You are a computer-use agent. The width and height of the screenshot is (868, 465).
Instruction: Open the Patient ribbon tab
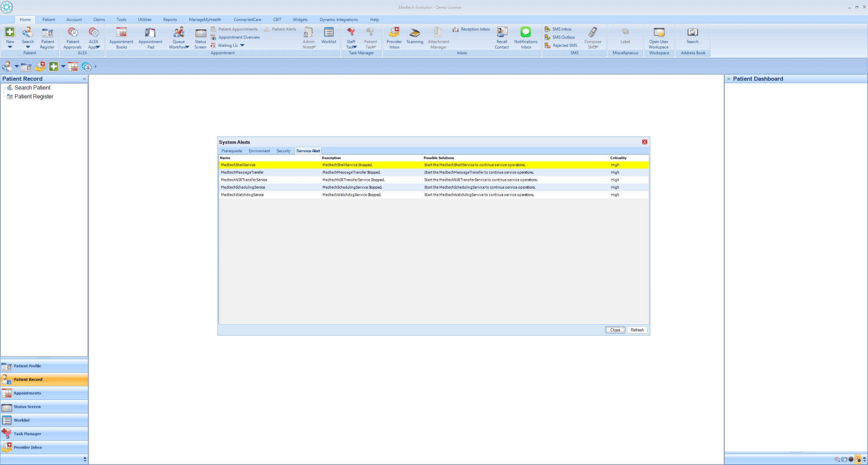[x=49, y=20]
